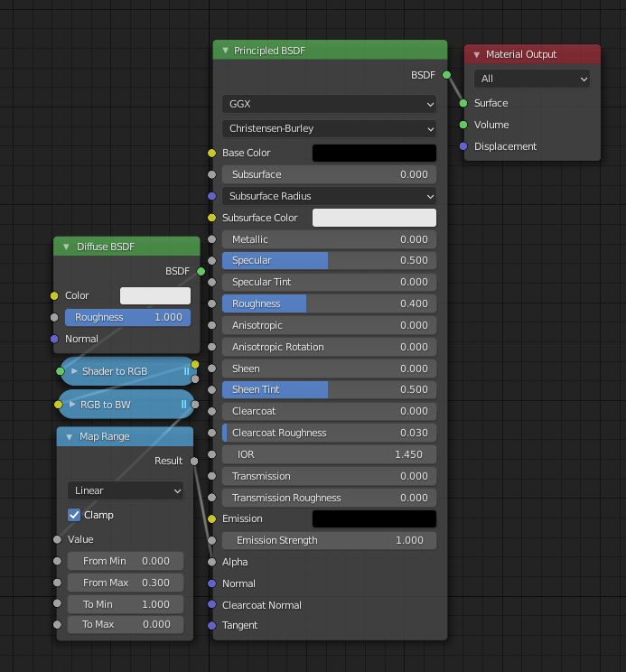Screen dimensions: 626x672
Task: Click the Diffuse BSDF Normal input socket
Action: (54, 339)
